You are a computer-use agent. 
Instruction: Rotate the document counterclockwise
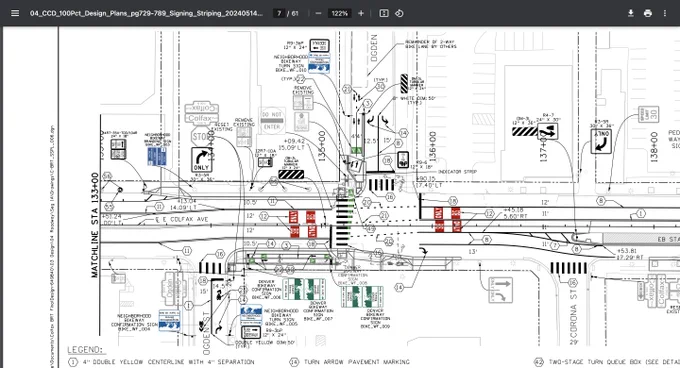coord(399,13)
